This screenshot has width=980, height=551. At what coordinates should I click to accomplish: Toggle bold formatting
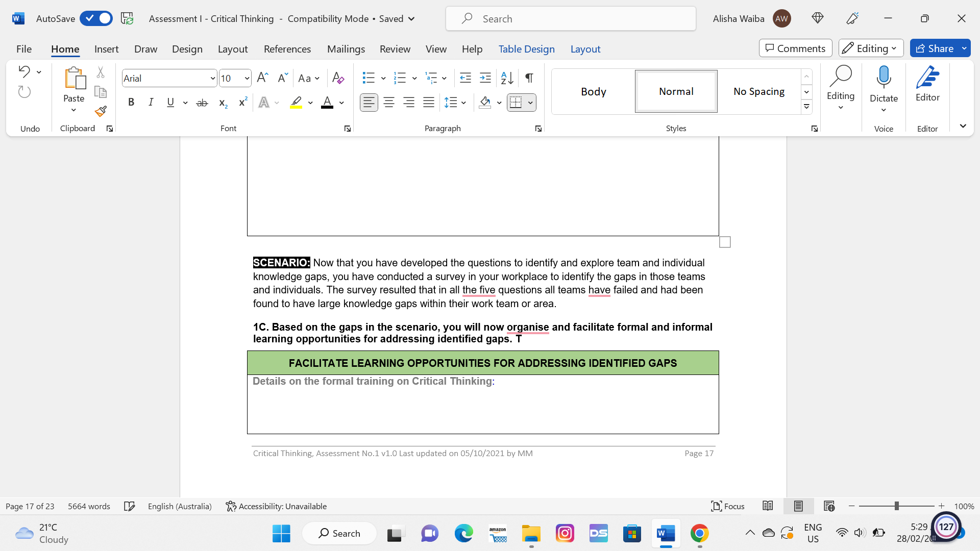[131, 102]
